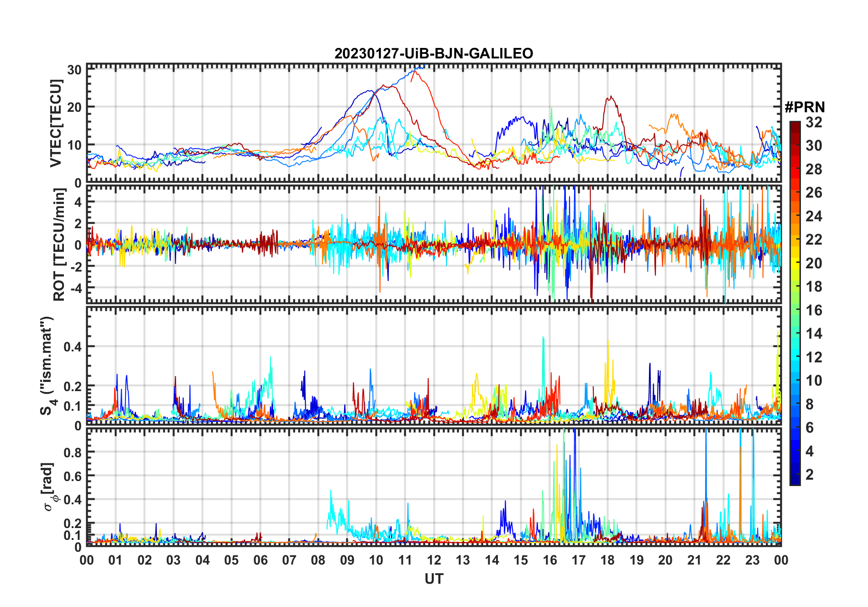
Task: Click the sigma phi y-axis tick 0.6
Action: point(73,476)
